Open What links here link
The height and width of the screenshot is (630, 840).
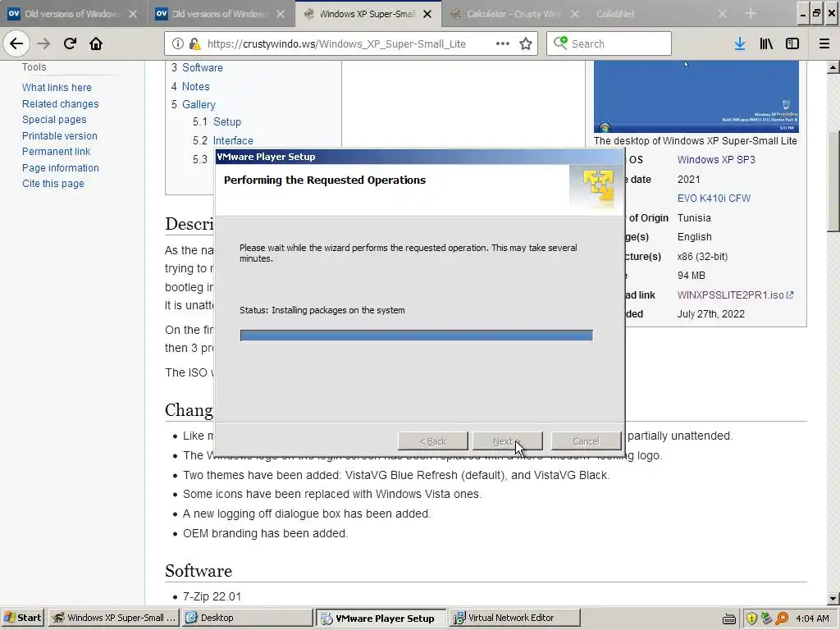point(57,87)
